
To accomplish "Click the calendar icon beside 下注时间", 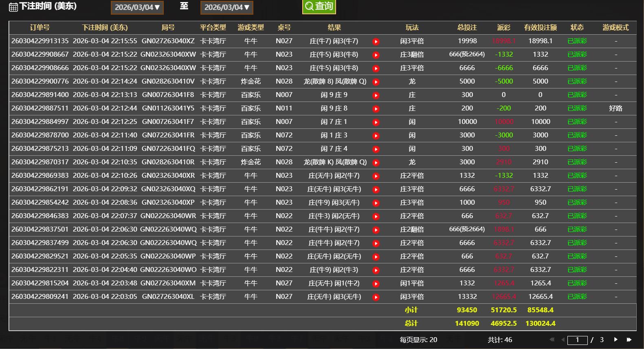I will point(13,7).
